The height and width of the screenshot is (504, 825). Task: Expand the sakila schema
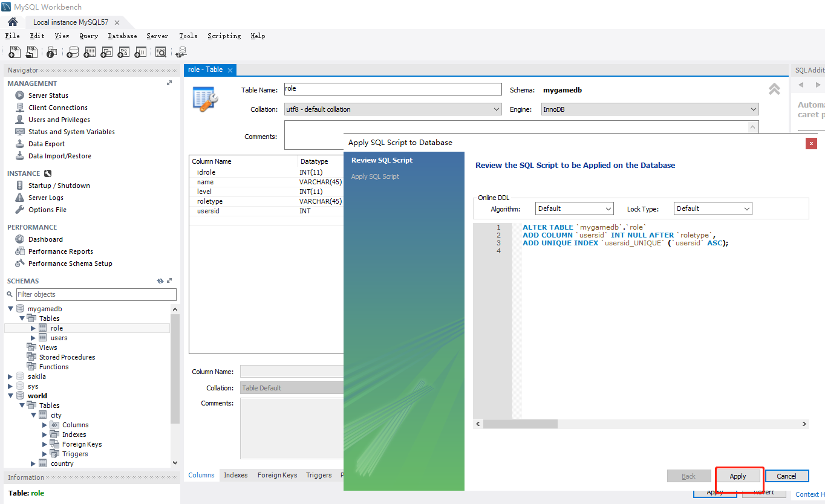[x=10, y=376]
